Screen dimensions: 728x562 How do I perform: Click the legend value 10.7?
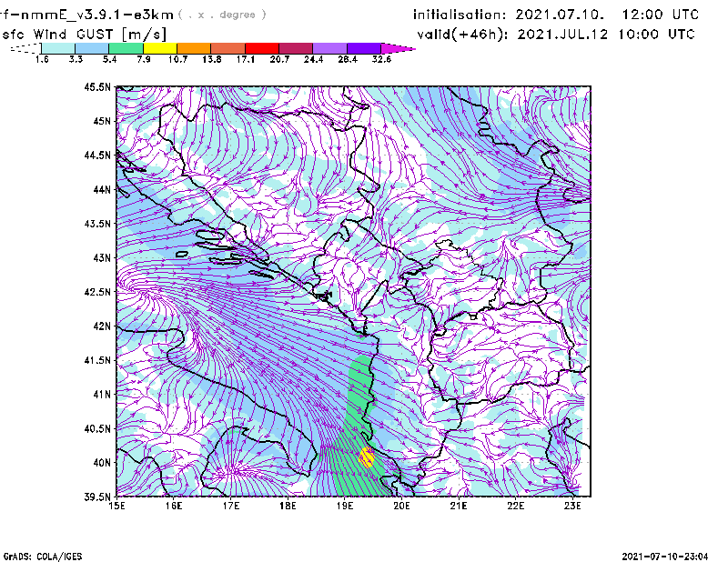coord(177,59)
